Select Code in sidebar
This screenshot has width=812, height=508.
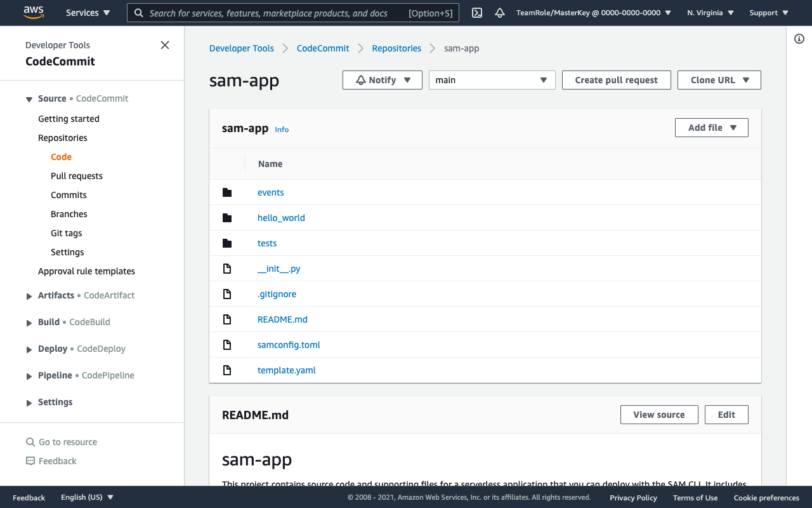click(62, 157)
